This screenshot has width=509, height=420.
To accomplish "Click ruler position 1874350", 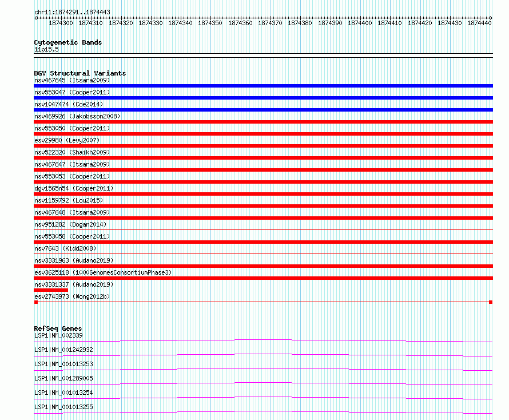I will point(210,23).
